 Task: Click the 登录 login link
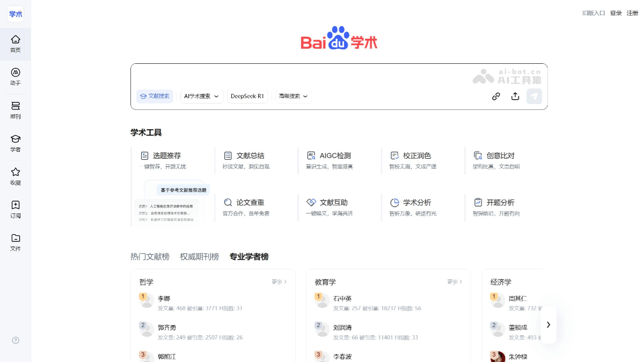pyautogui.click(x=616, y=13)
